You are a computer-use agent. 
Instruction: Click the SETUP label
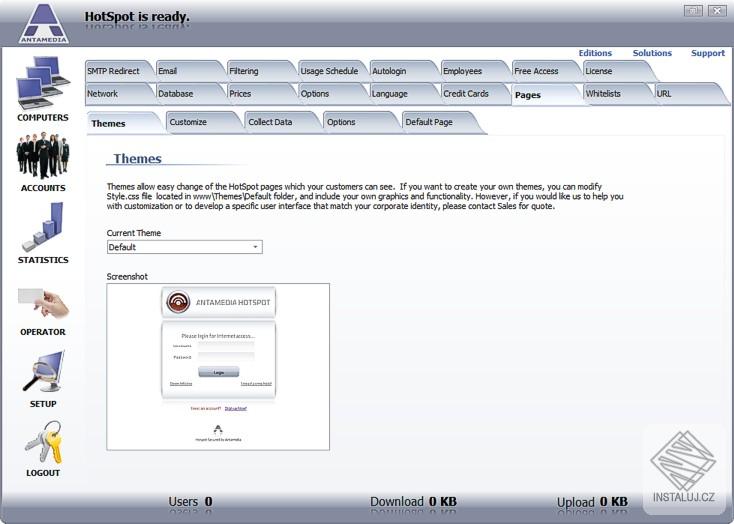[x=43, y=404]
